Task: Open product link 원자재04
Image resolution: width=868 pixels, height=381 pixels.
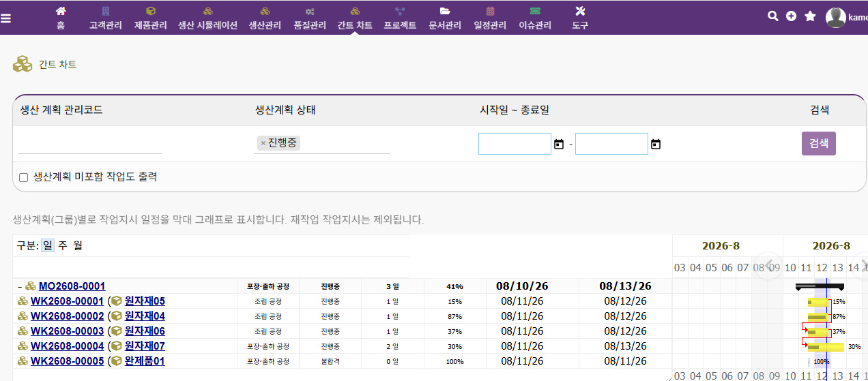Action: (145, 316)
